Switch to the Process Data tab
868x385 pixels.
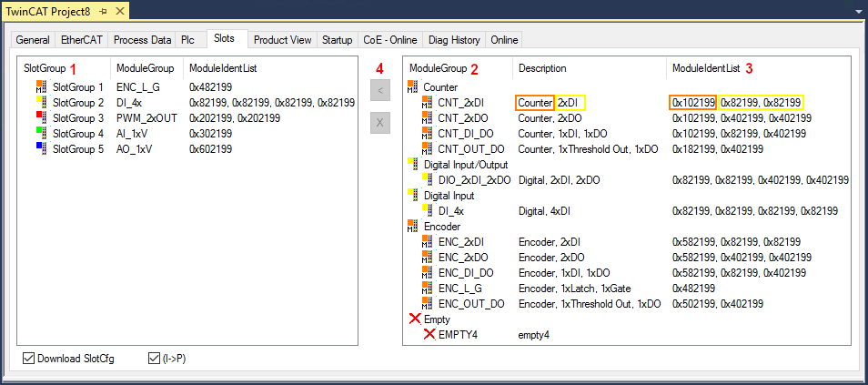144,40
